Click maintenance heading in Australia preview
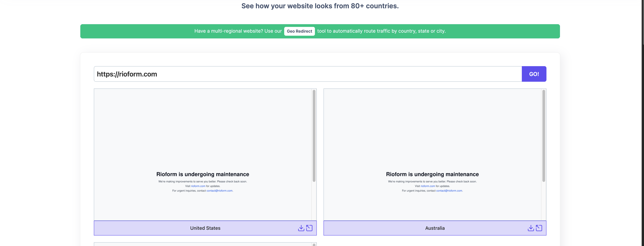Image resolution: width=644 pixels, height=246 pixels. pyautogui.click(x=432, y=174)
